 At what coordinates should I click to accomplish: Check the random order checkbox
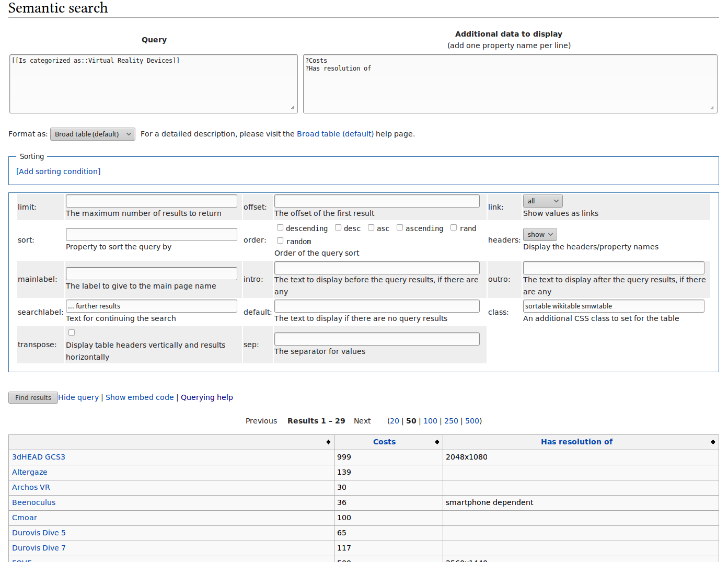click(x=280, y=240)
